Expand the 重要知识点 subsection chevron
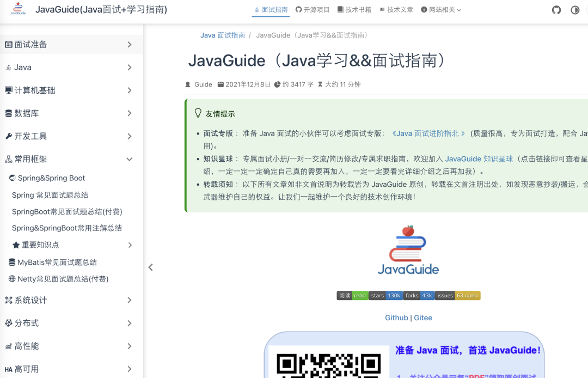The width and height of the screenshot is (588, 378). [x=130, y=245]
